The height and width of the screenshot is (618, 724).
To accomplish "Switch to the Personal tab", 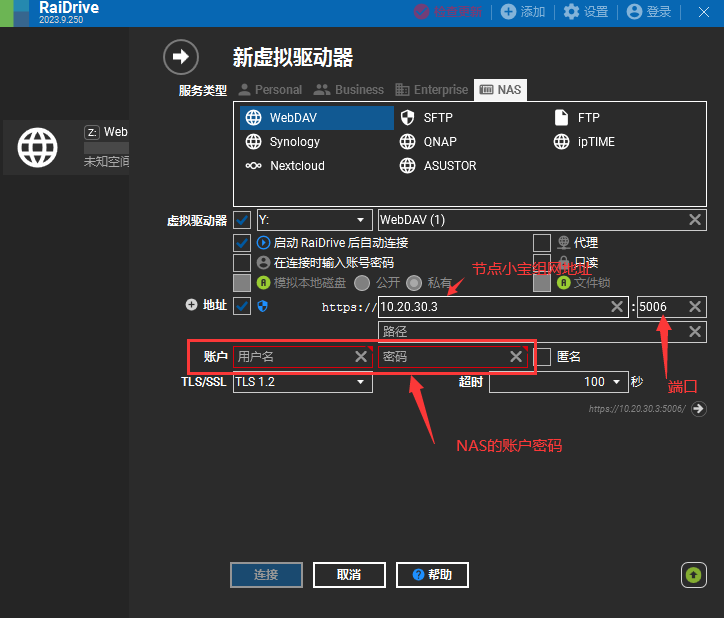I will click(x=271, y=90).
